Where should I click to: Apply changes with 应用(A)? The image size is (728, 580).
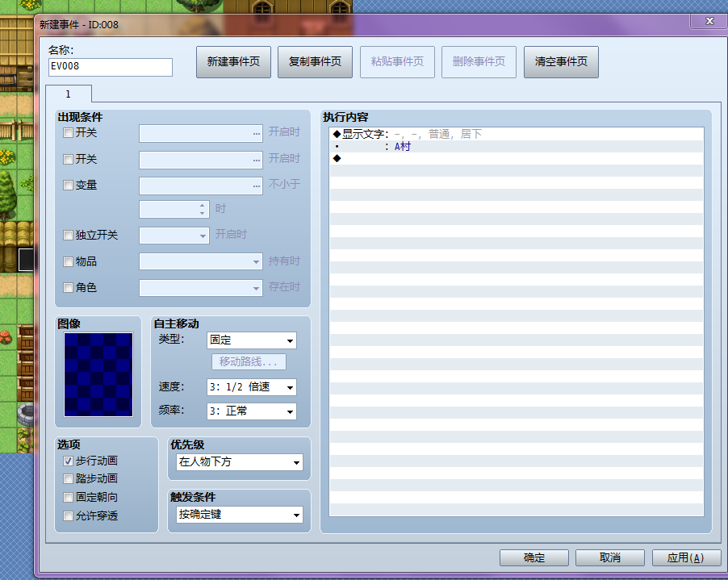(x=686, y=557)
